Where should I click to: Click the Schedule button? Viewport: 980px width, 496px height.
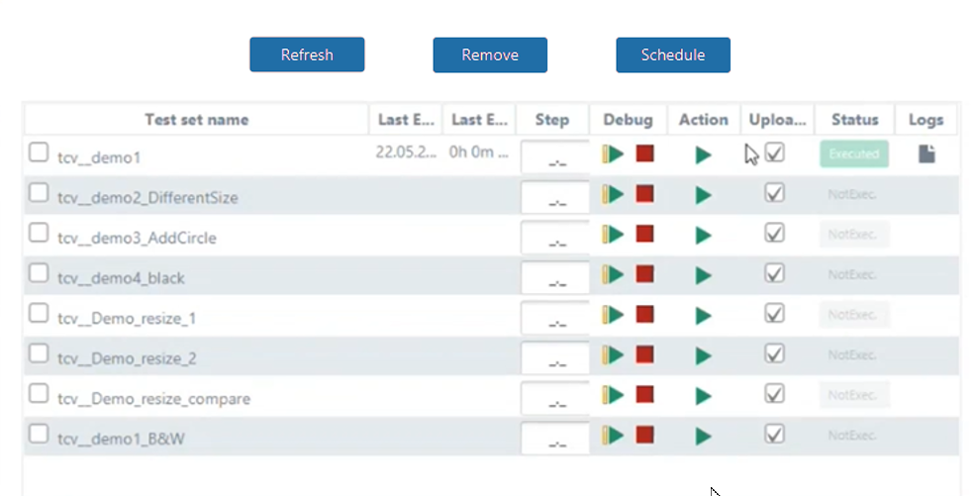(x=673, y=55)
